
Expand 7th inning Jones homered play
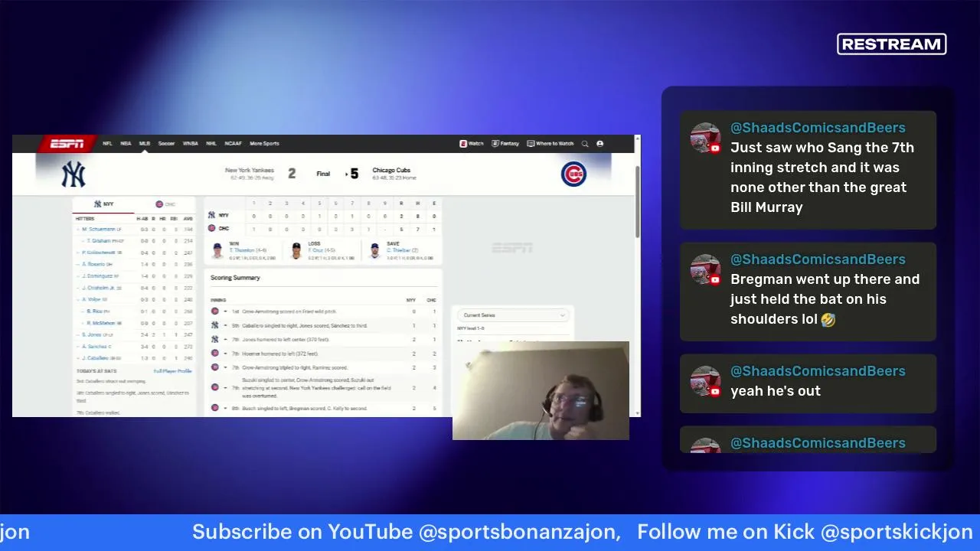[x=225, y=340]
